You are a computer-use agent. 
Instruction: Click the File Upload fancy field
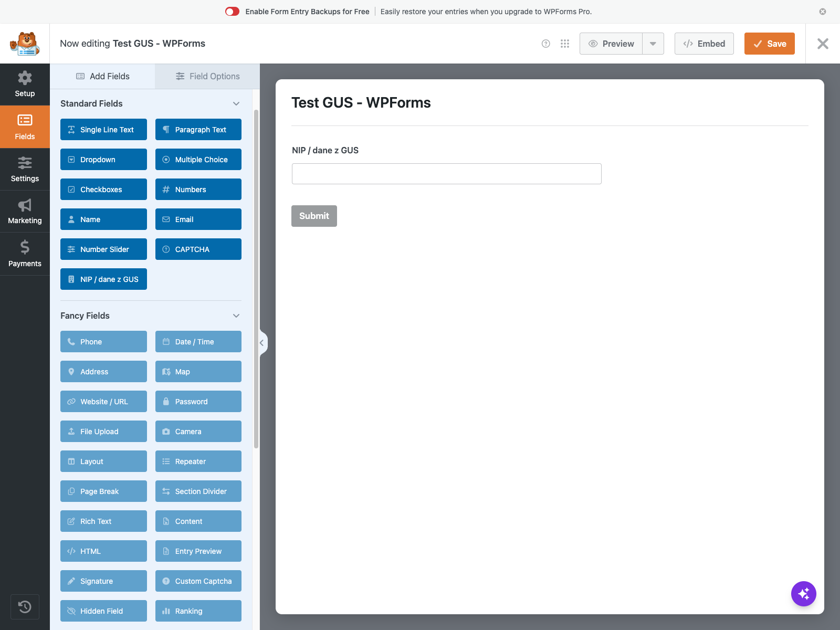103,432
